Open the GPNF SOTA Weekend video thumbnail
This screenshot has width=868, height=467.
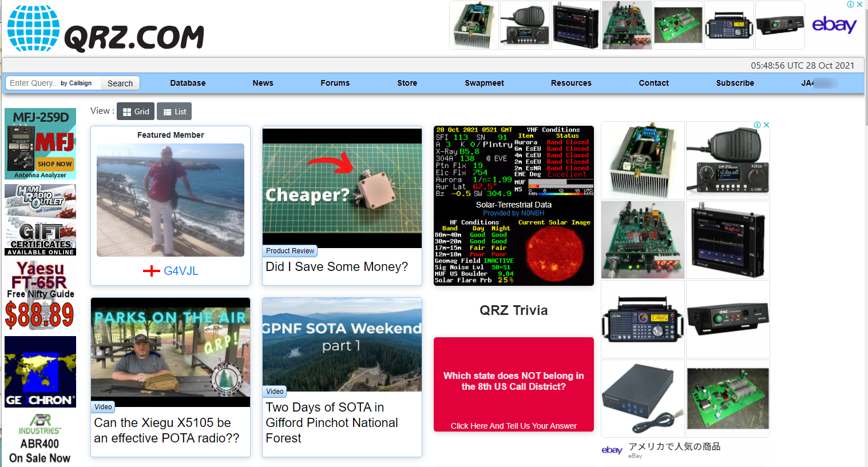click(x=342, y=345)
